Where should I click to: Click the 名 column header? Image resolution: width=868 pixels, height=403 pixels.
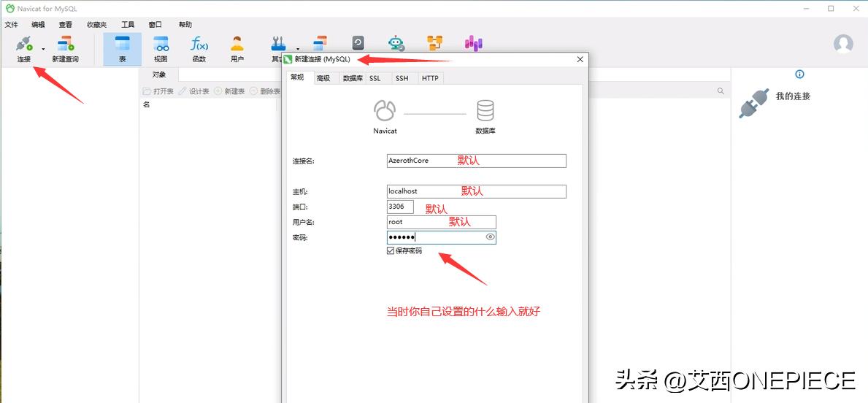[x=147, y=104]
